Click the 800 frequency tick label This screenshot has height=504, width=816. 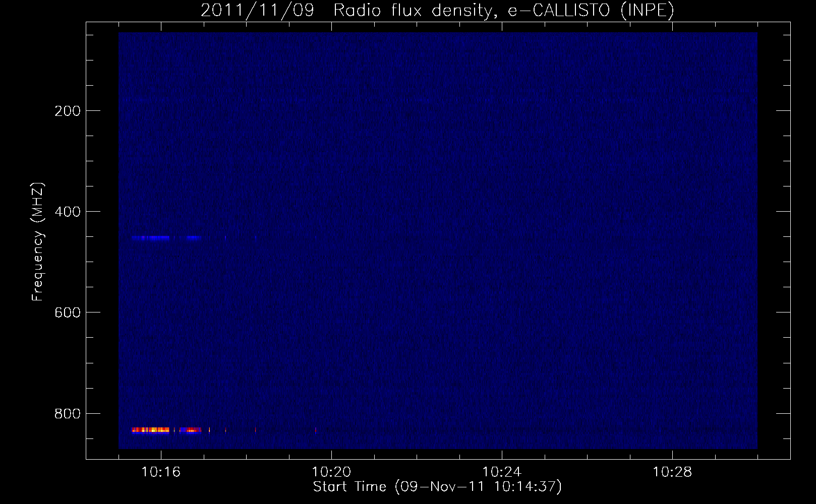click(x=67, y=414)
